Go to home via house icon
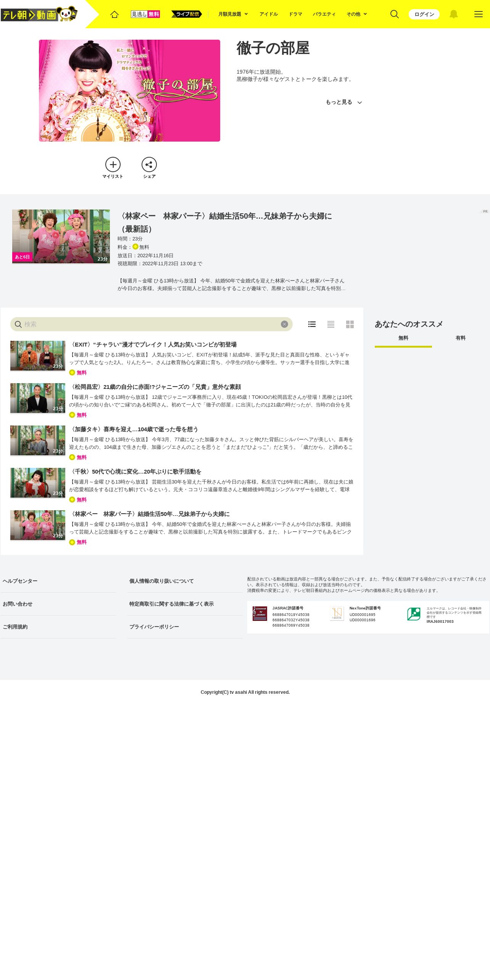 click(114, 14)
